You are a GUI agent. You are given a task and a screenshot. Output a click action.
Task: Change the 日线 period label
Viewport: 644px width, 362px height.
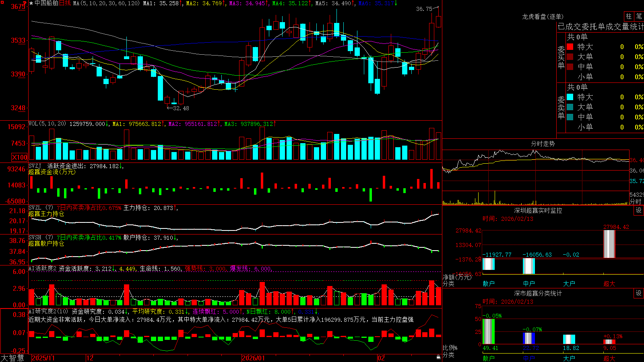65,3
